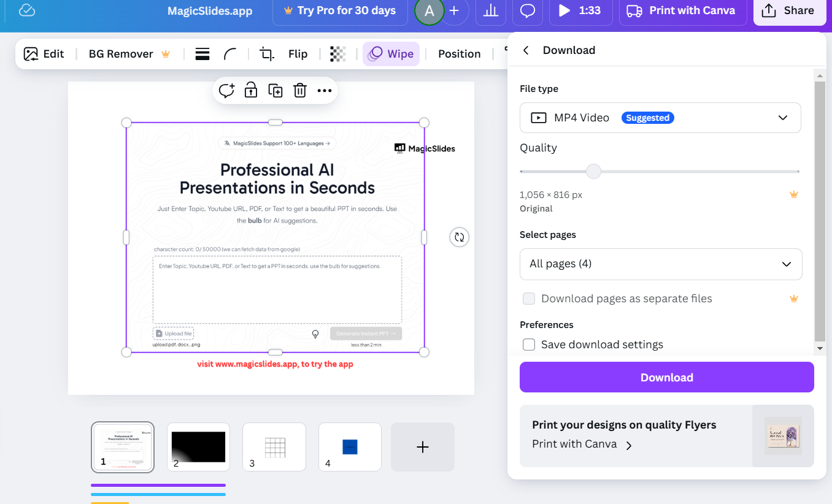Click the cloud save status icon
The height and width of the screenshot is (504, 832).
coord(27,10)
